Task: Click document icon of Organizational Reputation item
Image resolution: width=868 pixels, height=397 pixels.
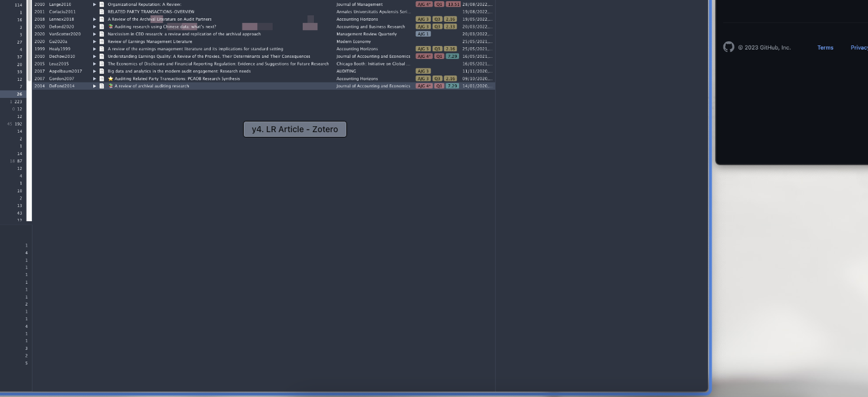Action: point(101,4)
